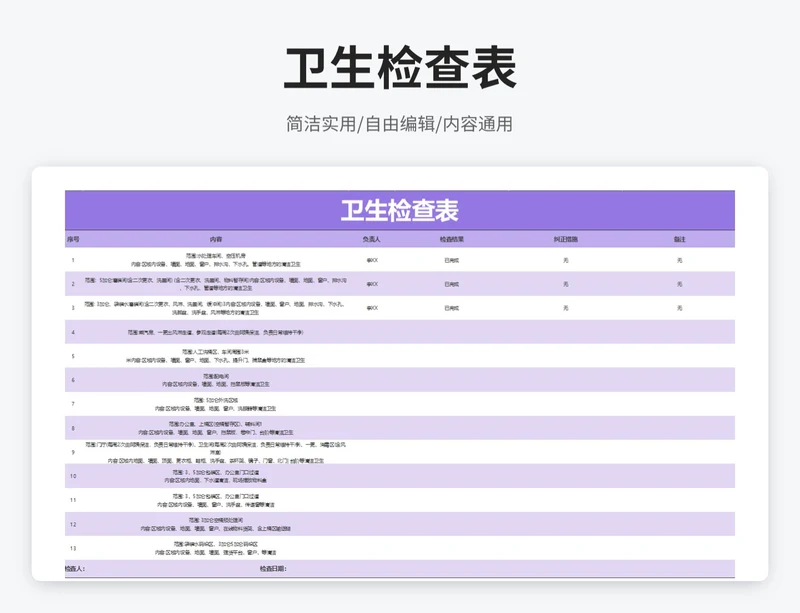Click the 备注 value 无 in row 2
The height and width of the screenshot is (613, 800).
(680, 284)
